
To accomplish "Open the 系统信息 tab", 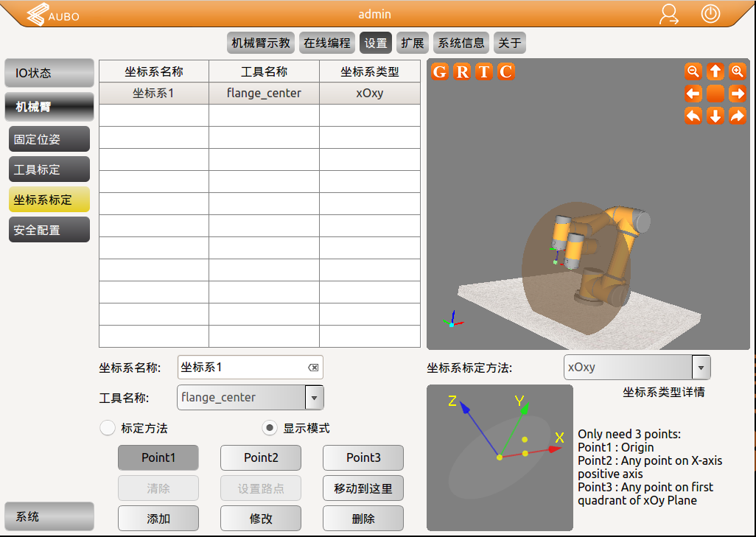I will pos(461,43).
